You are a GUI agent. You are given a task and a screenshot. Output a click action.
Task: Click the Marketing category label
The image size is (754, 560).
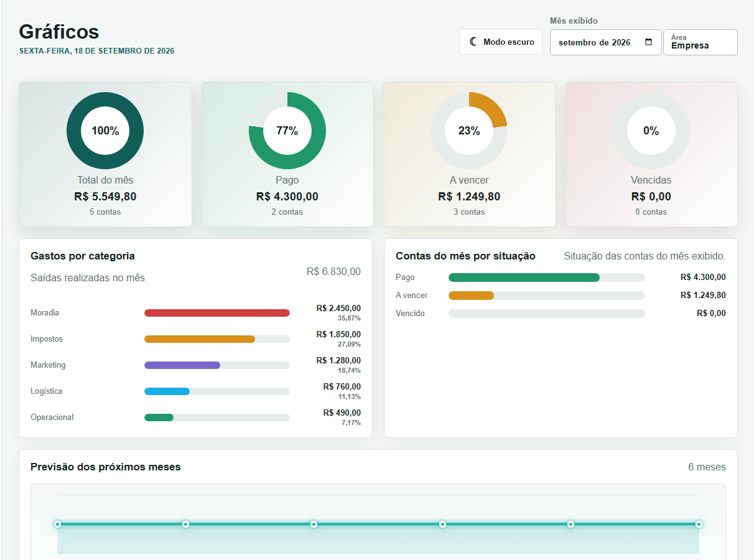(48, 365)
